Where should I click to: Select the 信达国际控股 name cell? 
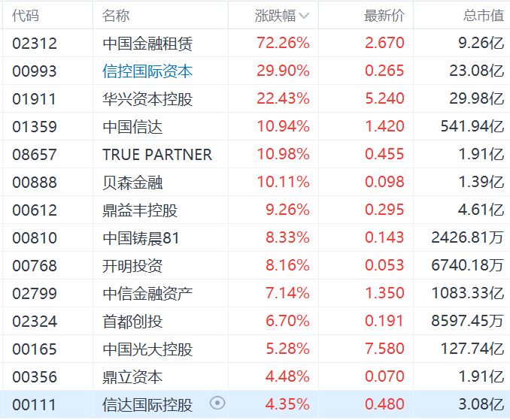point(147,405)
